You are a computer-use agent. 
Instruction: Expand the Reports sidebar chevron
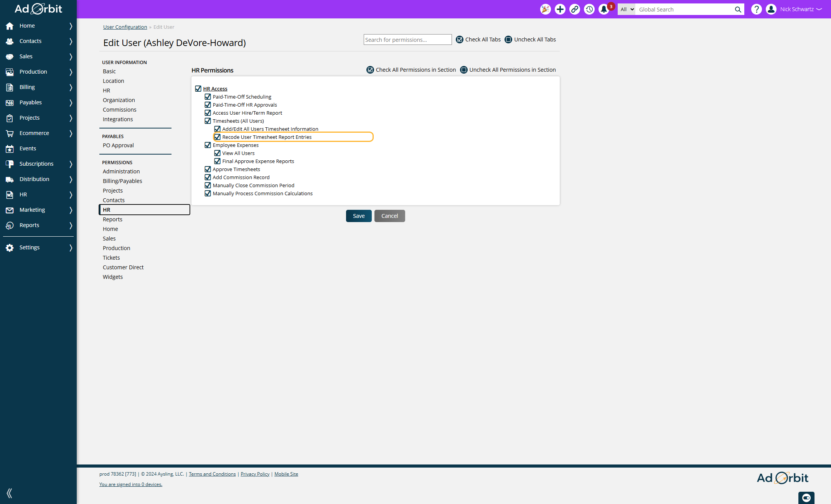click(71, 226)
